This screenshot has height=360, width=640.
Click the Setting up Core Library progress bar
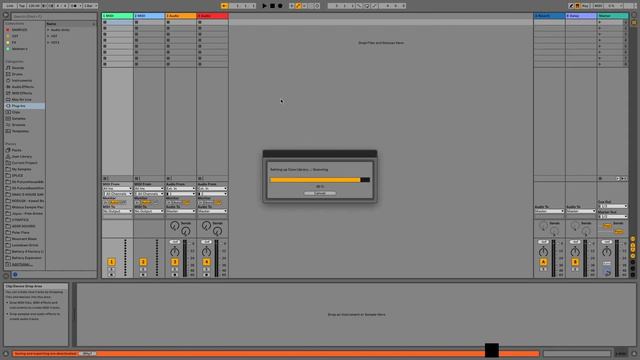point(320,180)
